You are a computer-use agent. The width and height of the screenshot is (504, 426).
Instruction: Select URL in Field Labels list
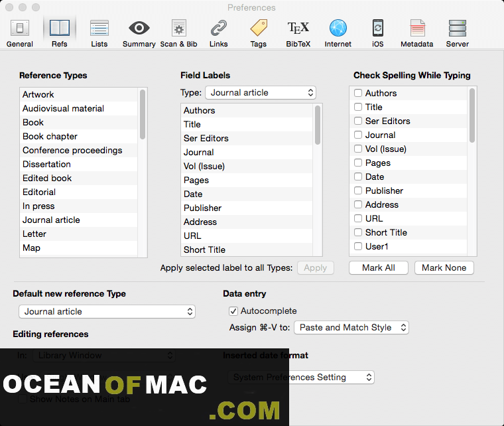pyautogui.click(x=247, y=236)
